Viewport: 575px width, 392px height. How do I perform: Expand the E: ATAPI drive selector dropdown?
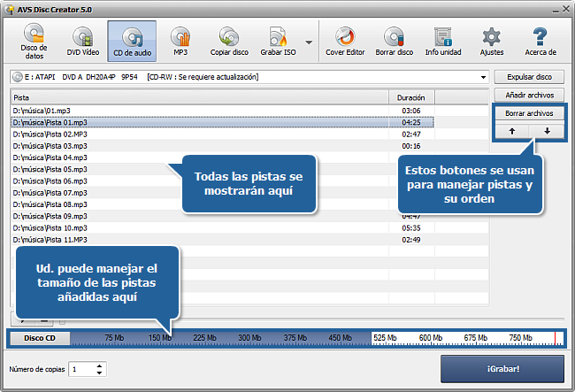point(483,77)
